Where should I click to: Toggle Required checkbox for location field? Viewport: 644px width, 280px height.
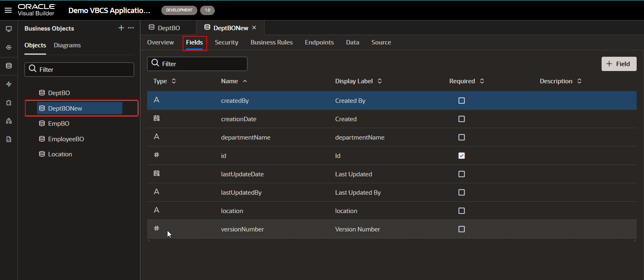tap(461, 211)
